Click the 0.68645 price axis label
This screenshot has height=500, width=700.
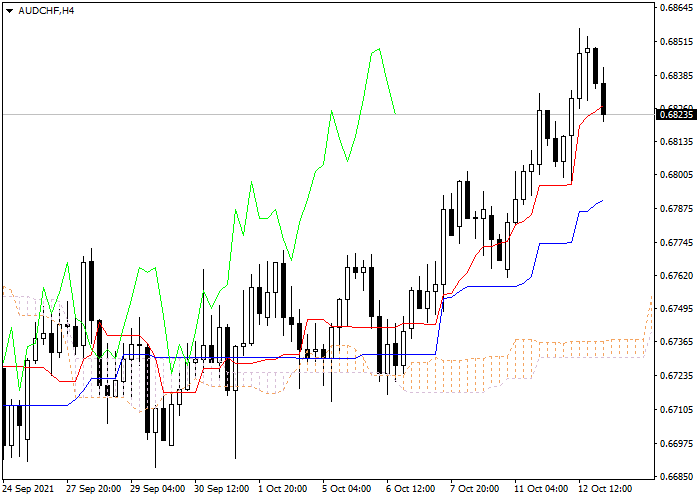[677, 8]
